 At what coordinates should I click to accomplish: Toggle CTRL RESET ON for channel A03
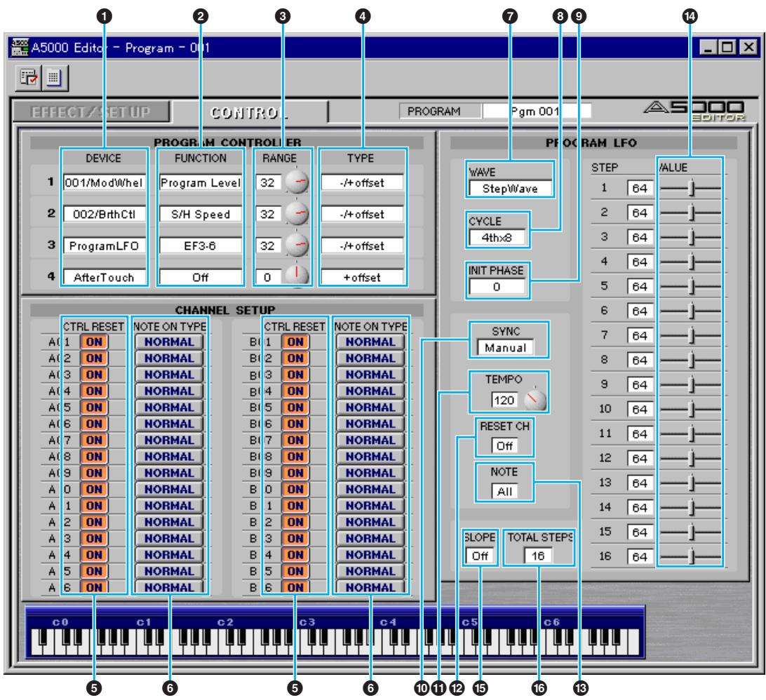click(94, 375)
